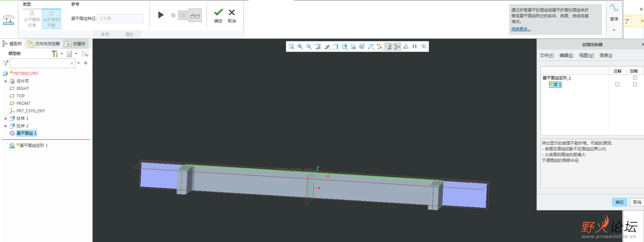Check 忽略 box for 展平面组变形_1
This screenshot has width=644, height=242.
click(x=635, y=78)
